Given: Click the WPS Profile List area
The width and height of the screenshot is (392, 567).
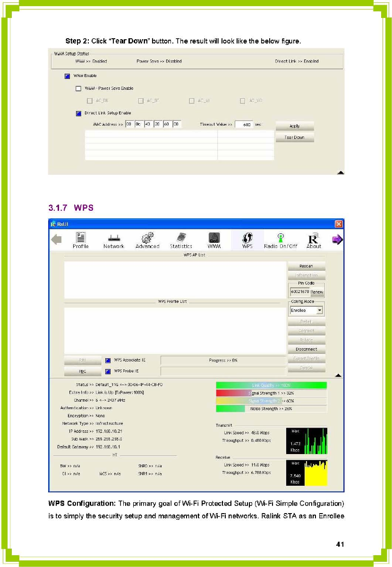Looking at the screenshot, I should click(175, 330).
